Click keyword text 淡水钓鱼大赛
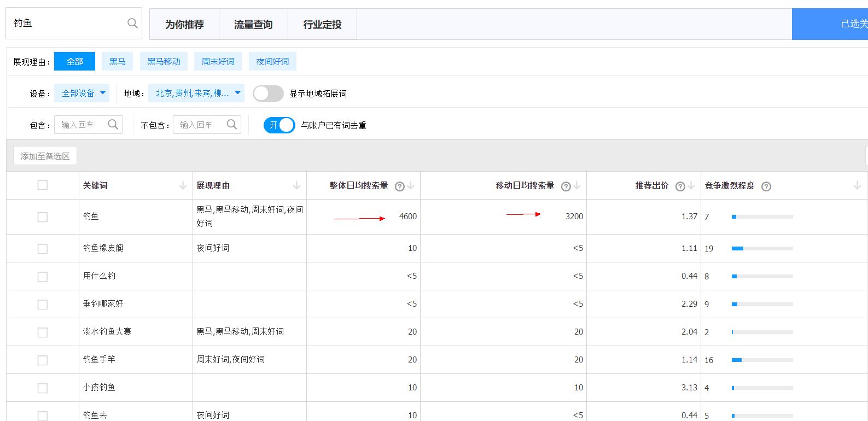 tap(107, 332)
